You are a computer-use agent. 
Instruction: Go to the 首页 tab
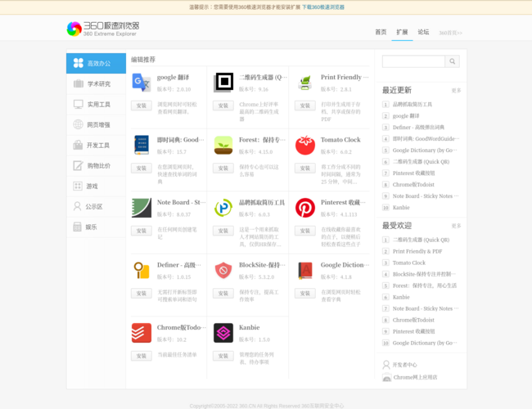[x=381, y=32]
